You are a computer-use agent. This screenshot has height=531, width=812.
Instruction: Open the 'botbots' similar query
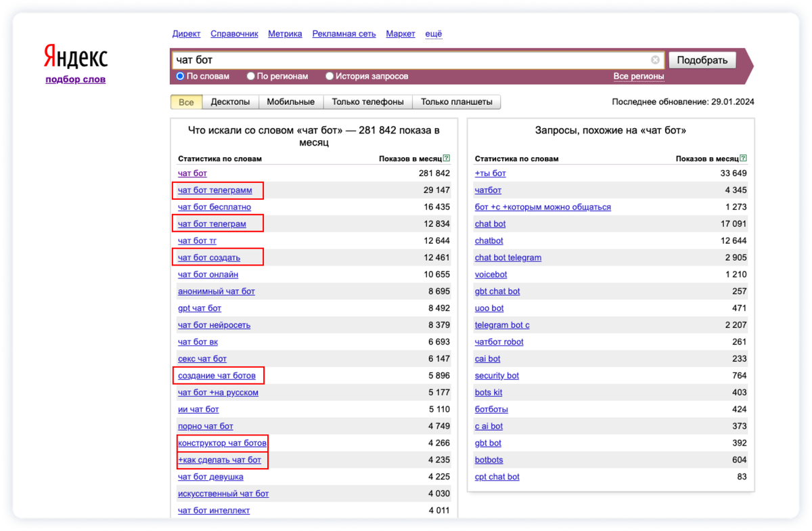pyautogui.click(x=489, y=461)
